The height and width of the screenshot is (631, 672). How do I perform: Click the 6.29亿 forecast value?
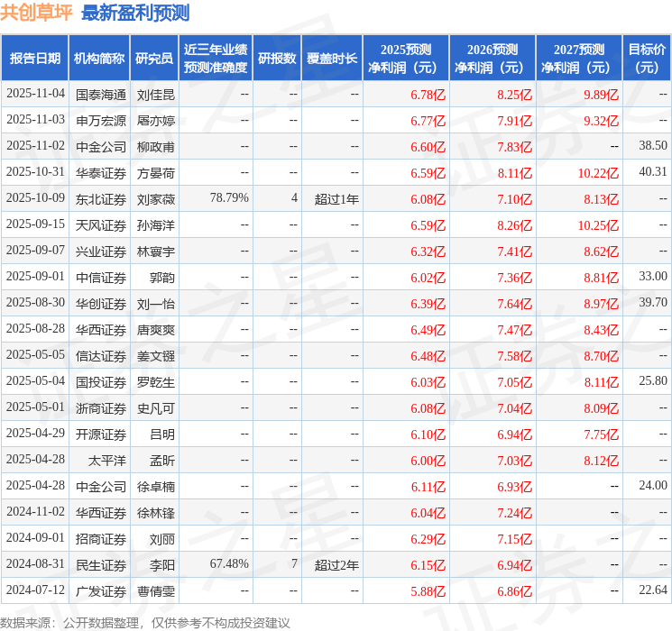click(428, 539)
